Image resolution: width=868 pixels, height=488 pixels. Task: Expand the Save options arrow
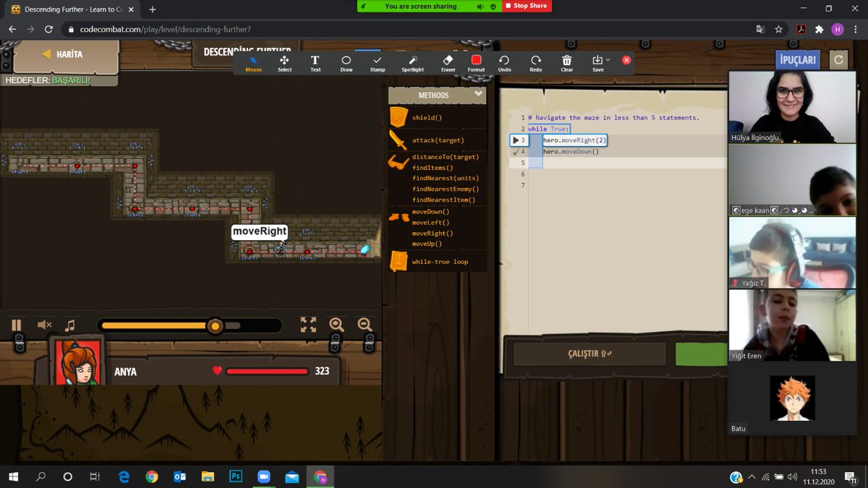[x=608, y=60]
